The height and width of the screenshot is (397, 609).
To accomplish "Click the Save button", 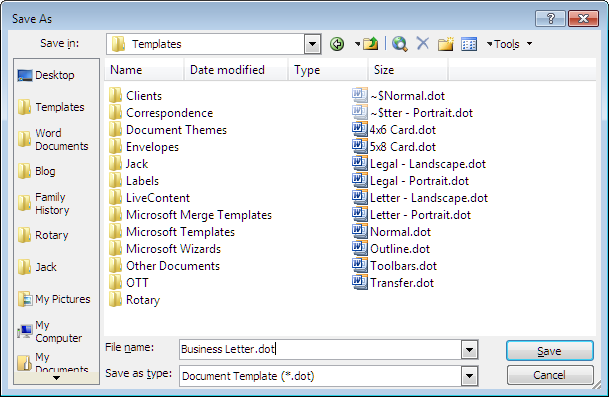I will click(550, 351).
